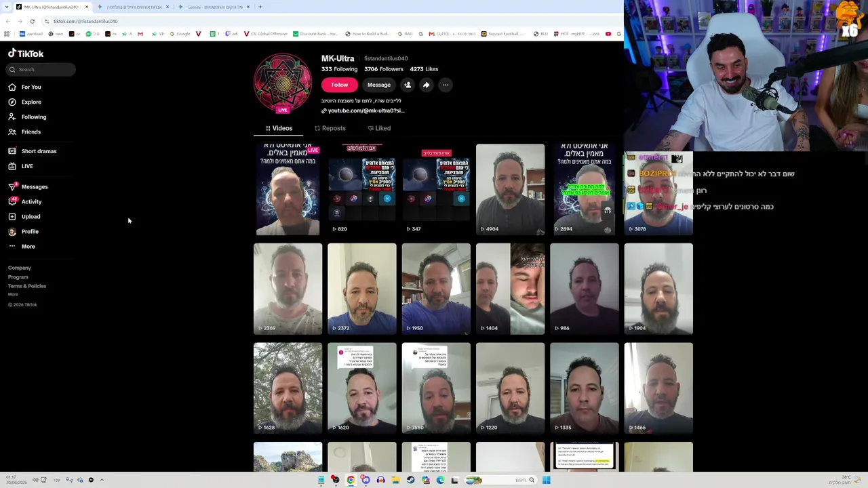Open the For You feed

click(25, 87)
